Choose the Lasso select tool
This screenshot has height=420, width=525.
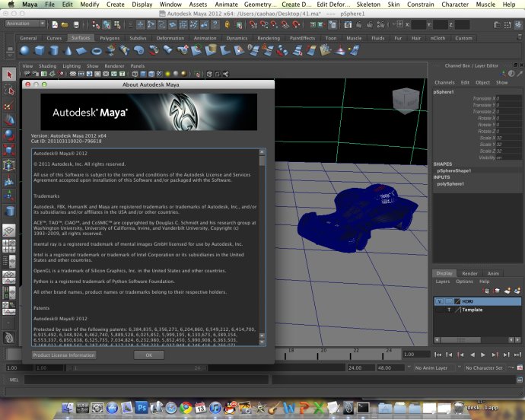[x=9, y=90]
